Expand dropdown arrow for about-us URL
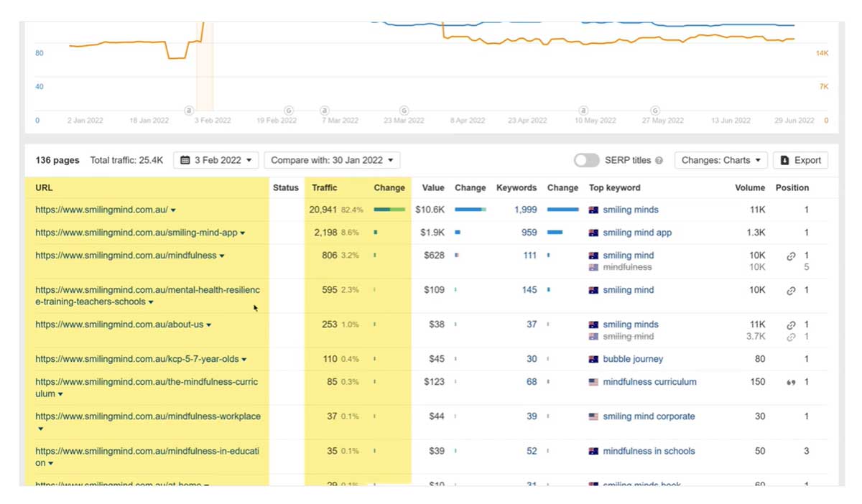Screen dimensions: 862x504 coord(209,325)
